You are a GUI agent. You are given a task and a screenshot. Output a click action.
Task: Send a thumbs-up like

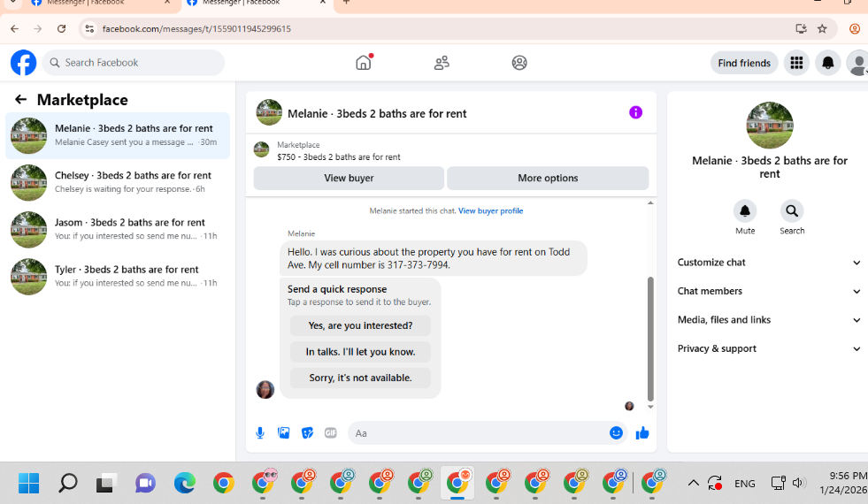coord(642,432)
